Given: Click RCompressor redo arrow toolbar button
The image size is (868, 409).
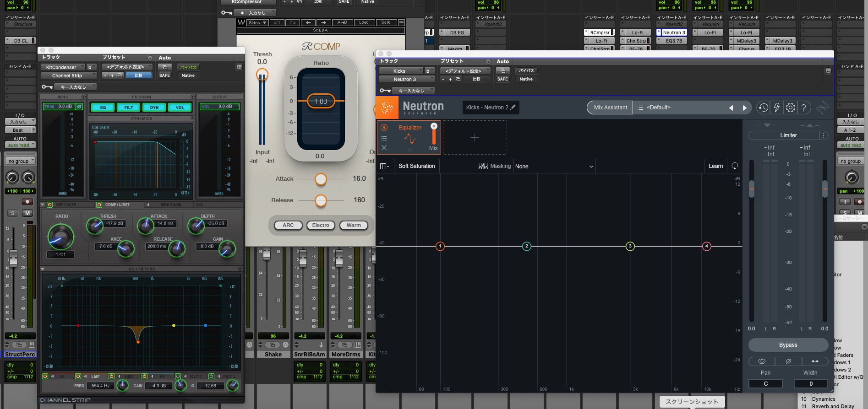Looking at the screenshot, I should click(x=292, y=22).
